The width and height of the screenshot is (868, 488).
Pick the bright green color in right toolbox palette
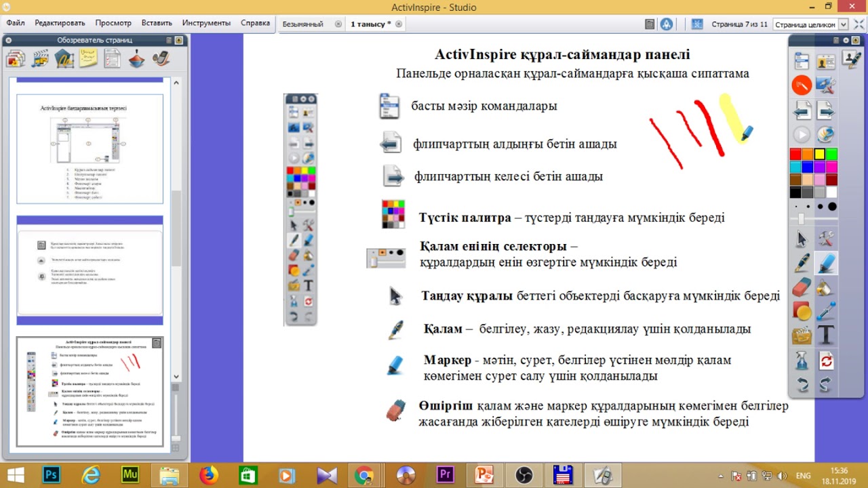click(x=832, y=154)
